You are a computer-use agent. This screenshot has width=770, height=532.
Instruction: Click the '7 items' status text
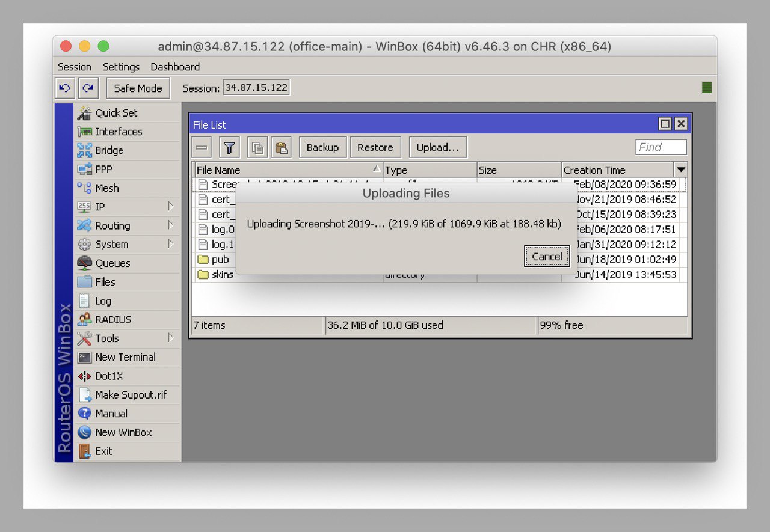(x=209, y=325)
